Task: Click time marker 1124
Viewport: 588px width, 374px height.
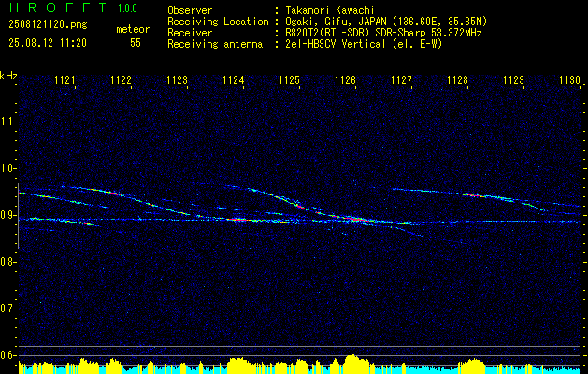Action: tap(234, 80)
